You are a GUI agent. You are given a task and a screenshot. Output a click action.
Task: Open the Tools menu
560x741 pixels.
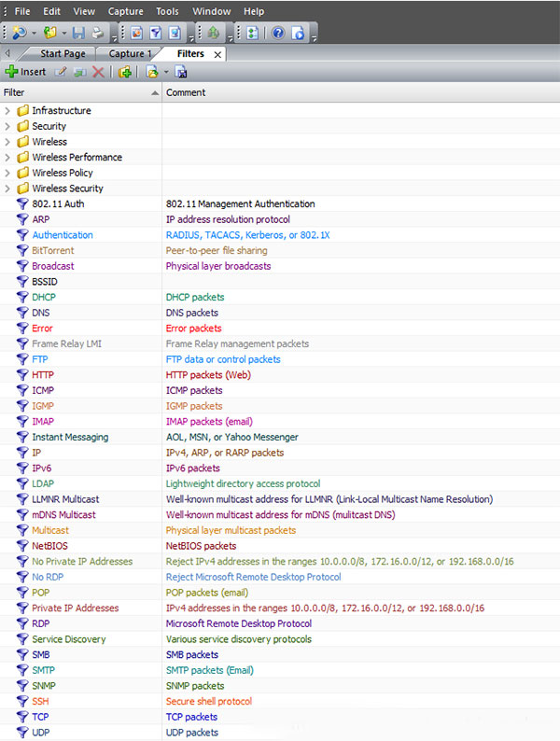167,11
